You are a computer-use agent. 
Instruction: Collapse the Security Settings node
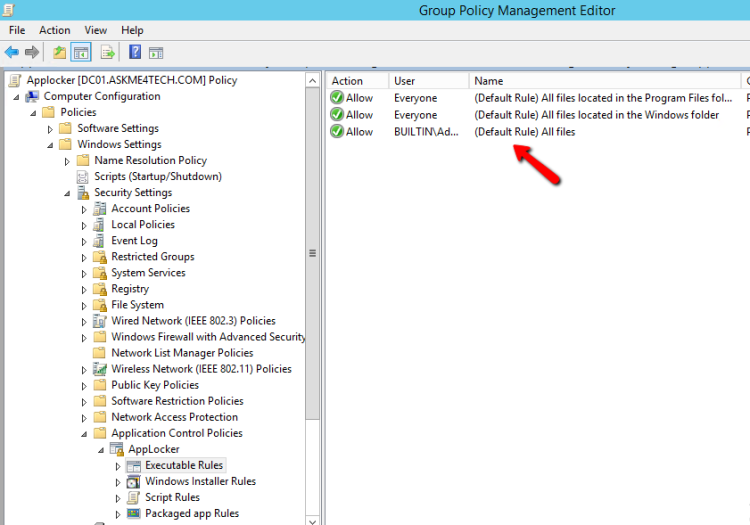click(68, 193)
